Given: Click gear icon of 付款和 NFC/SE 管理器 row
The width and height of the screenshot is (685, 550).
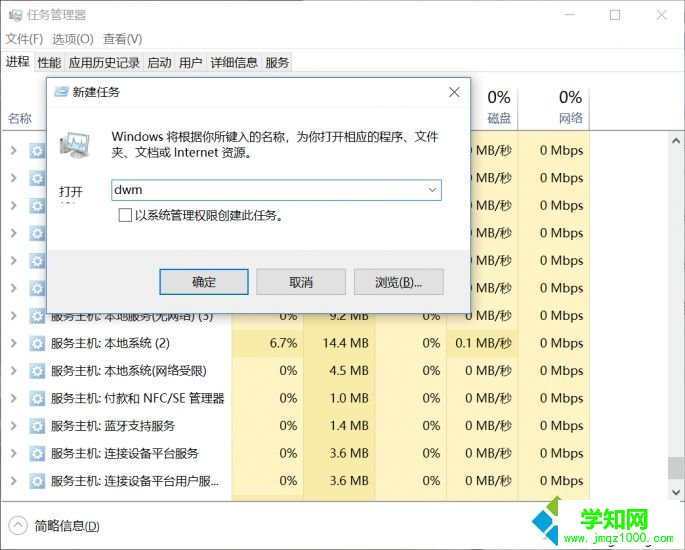Looking at the screenshot, I should point(37,398).
